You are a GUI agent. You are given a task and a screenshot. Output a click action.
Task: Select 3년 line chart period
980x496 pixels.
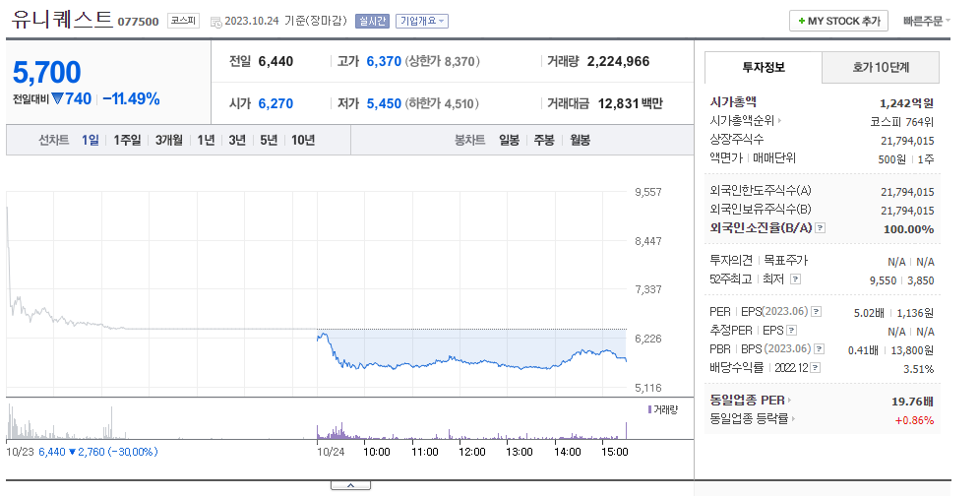[x=237, y=140]
